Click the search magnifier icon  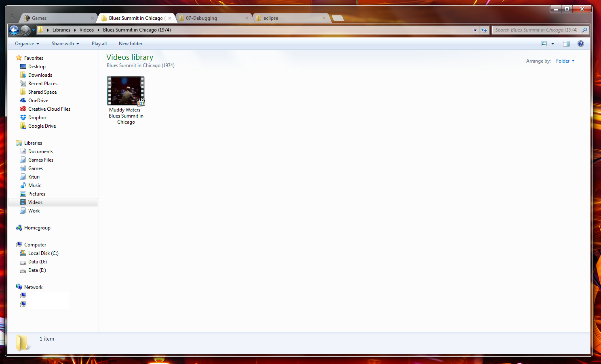(584, 30)
